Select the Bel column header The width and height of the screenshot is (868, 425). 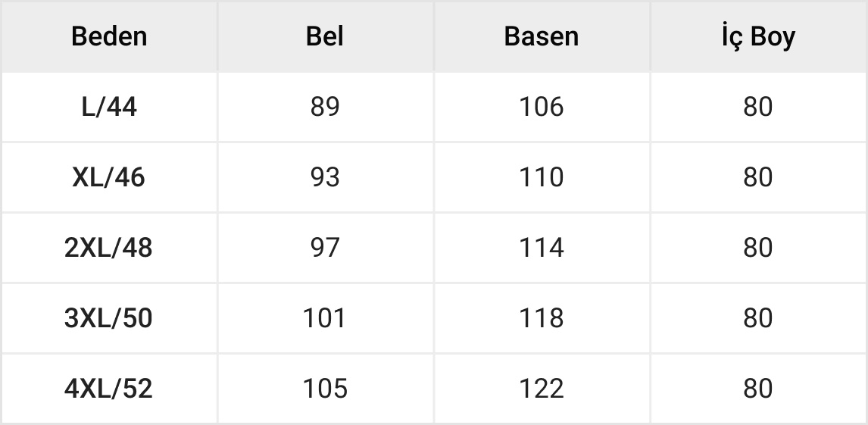[x=325, y=37]
